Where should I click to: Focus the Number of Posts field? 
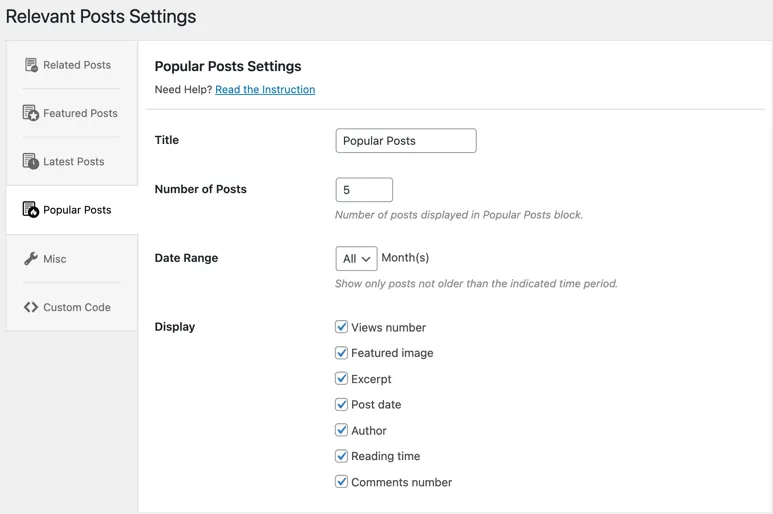(364, 190)
